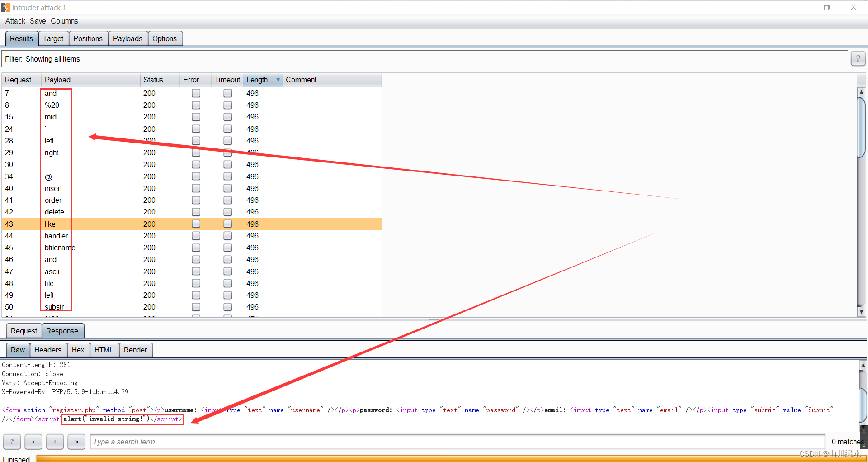Screen dimensions: 868x462
Task: Click the search term input field
Action: [x=458, y=442]
